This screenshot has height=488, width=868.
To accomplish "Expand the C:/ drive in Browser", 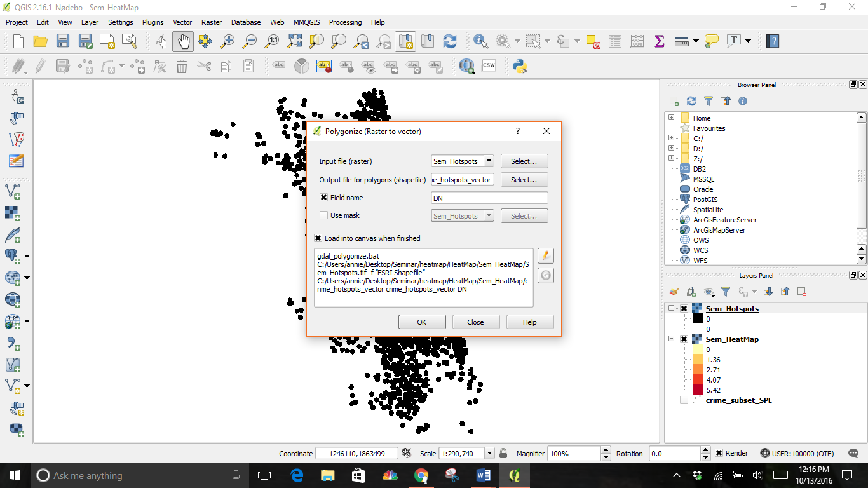I will point(672,139).
